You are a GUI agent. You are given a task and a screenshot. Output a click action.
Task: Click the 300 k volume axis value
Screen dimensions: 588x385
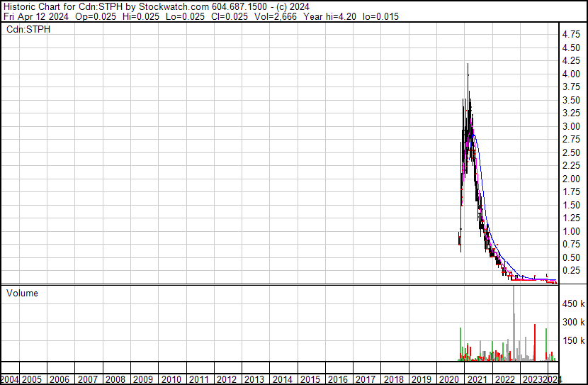point(573,322)
